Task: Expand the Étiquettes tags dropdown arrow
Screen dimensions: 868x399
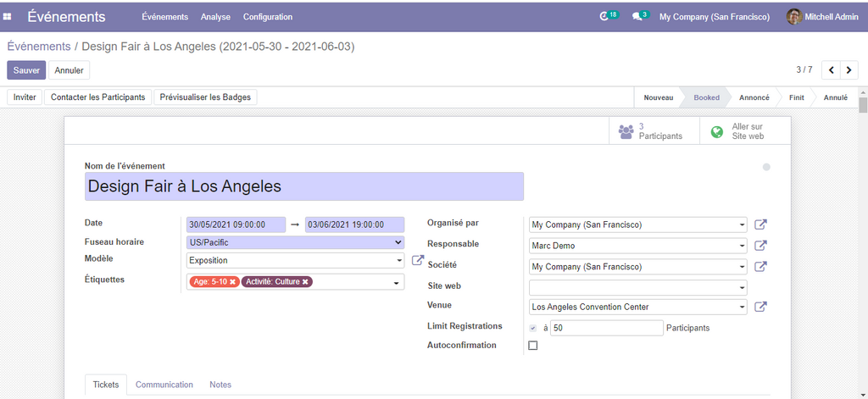Action: (397, 282)
